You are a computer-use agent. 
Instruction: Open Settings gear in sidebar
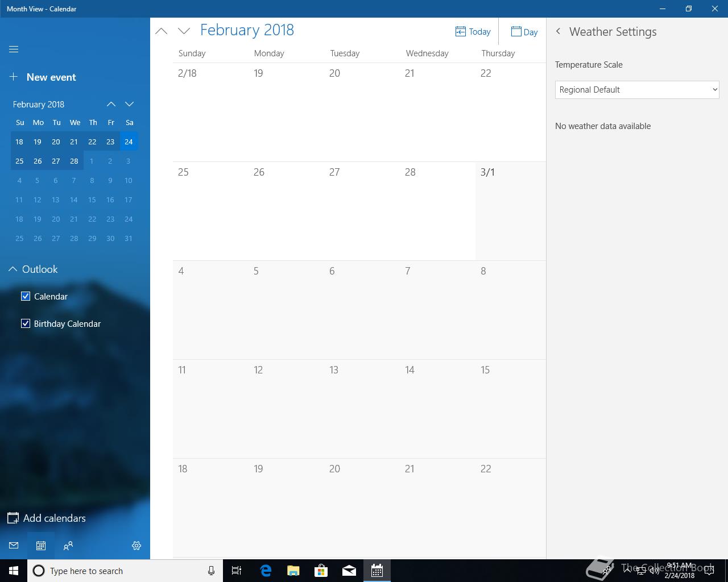(x=136, y=546)
